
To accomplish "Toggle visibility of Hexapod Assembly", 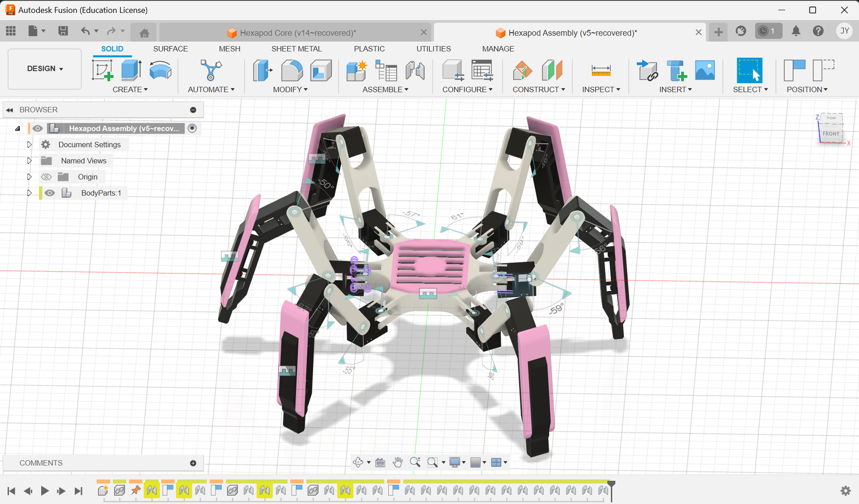I will (37, 128).
